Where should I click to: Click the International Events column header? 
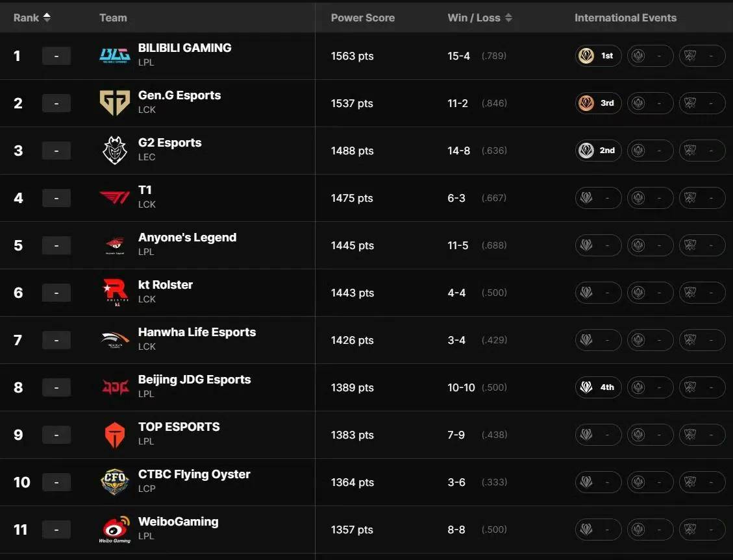(x=625, y=18)
